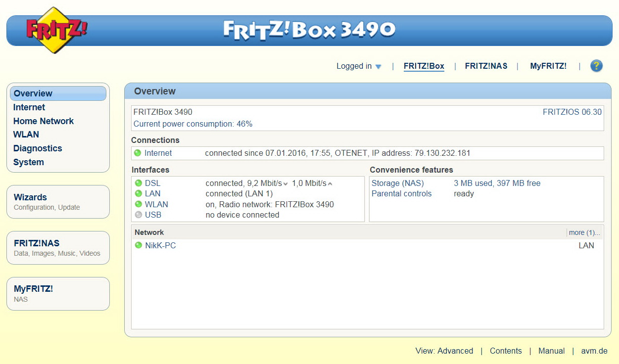Screen dimensions: 619x364
Task: Click the Current power consumption: 46% link
Action: point(193,124)
